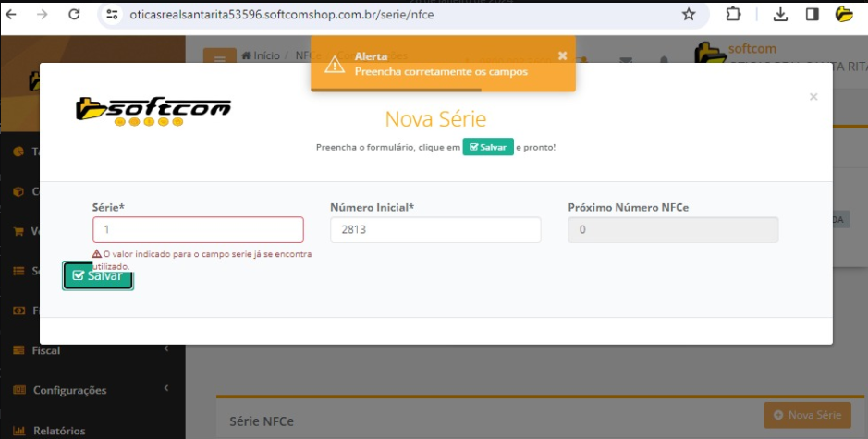Image resolution: width=868 pixels, height=439 pixels.
Task: Dismiss the Alerta notification with its X
Action: coord(562,55)
